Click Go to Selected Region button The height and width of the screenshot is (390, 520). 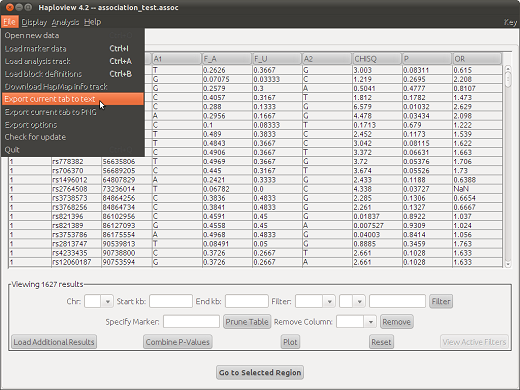tap(260, 372)
